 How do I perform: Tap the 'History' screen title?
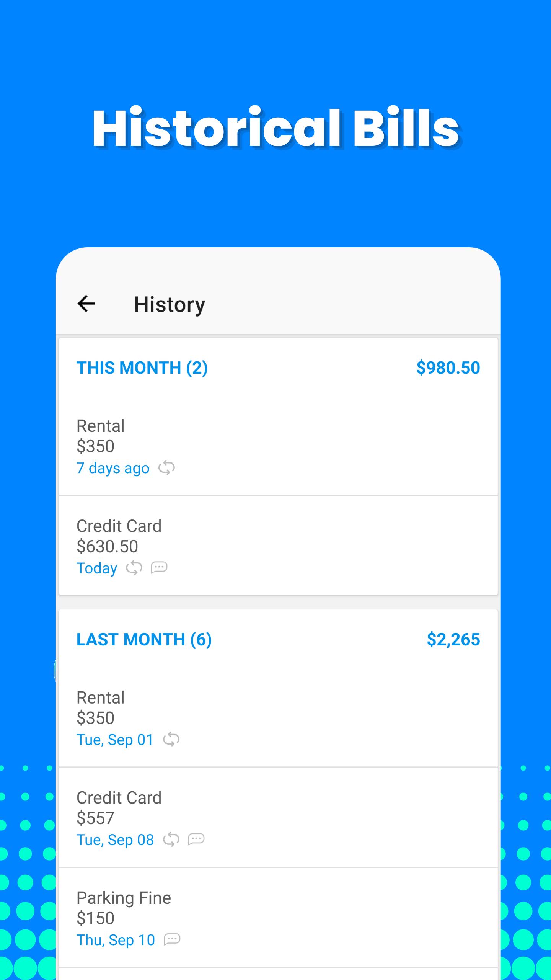170,305
